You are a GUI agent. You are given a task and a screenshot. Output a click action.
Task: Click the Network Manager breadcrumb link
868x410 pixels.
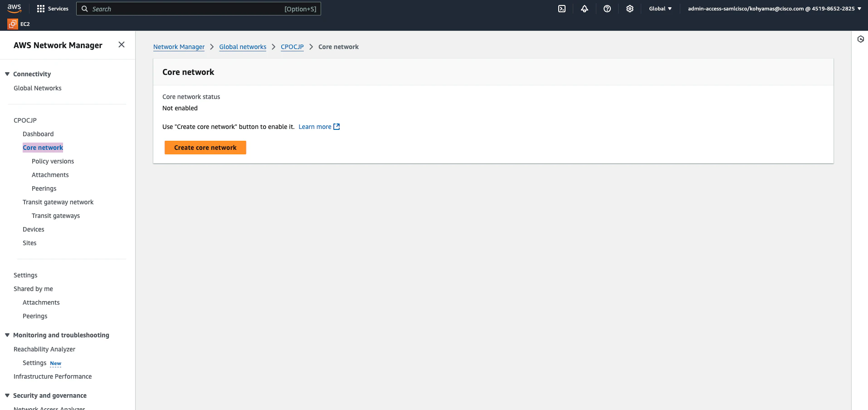pos(179,47)
